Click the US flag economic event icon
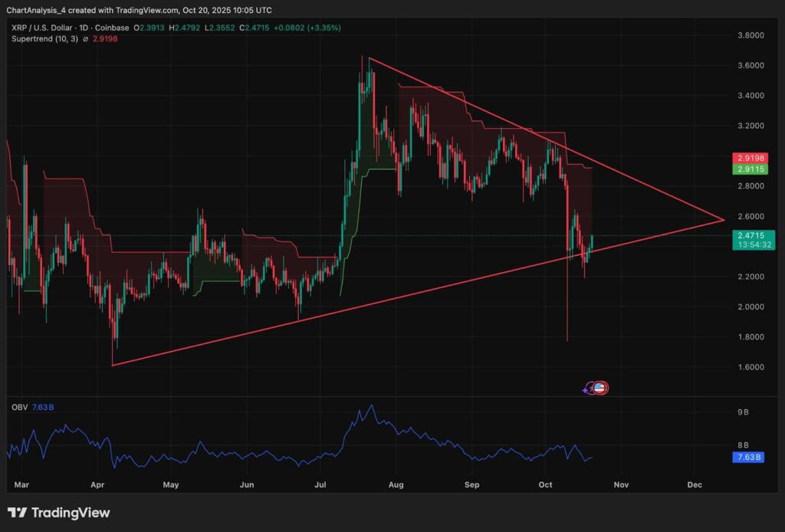The width and height of the screenshot is (785, 532). pyautogui.click(x=600, y=389)
